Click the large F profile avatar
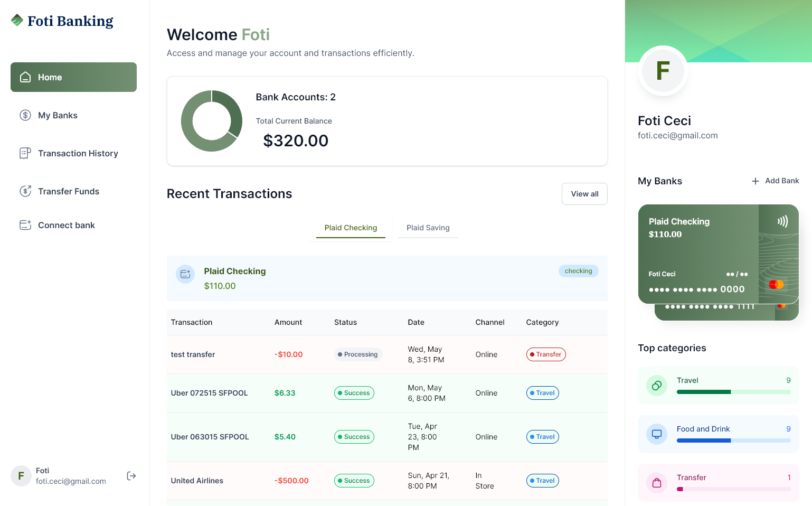The width and height of the screenshot is (812, 506). click(x=663, y=71)
